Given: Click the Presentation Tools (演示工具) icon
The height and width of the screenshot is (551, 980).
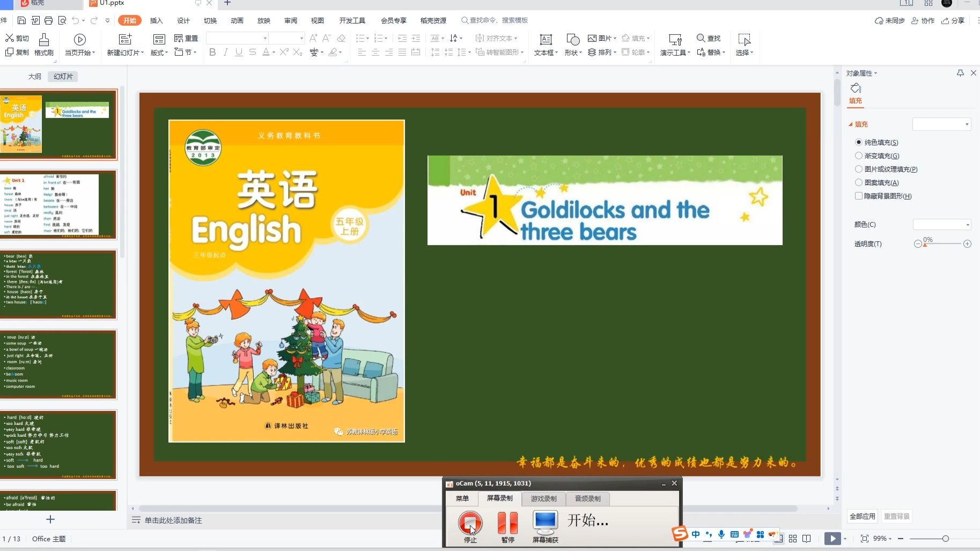Looking at the screenshot, I should point(675,39).
